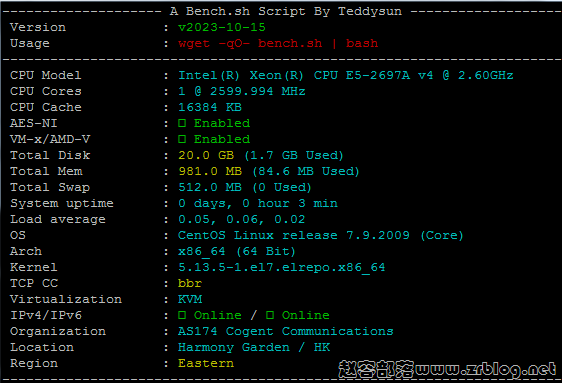Select 'AS174 Cogent Communications'

tap(286, 331)
